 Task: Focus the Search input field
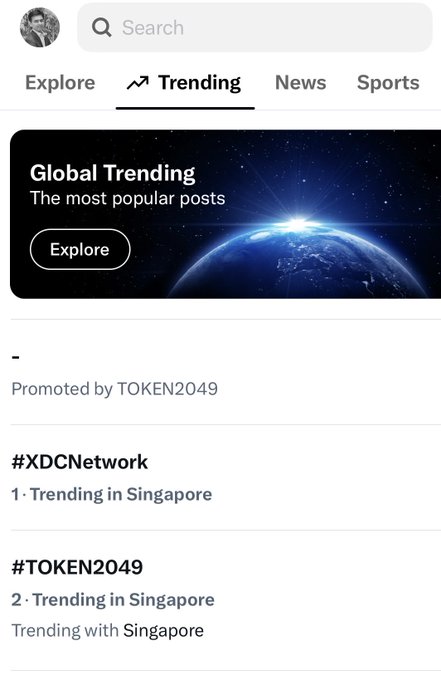pyautogui.click(x=255, y=27)
